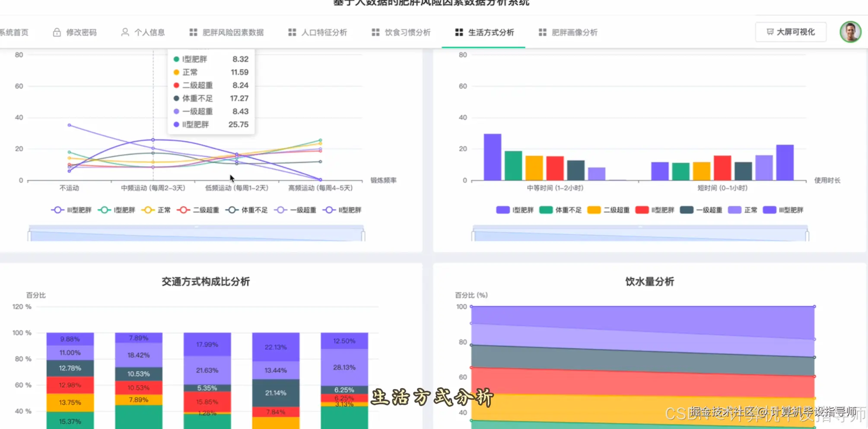Toggle II型肥胖 series in line chart legend

pos(342,210)
